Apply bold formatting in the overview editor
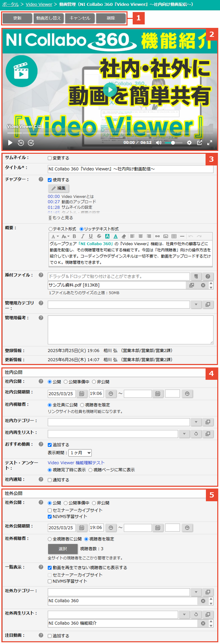Image resolution: width=220 pixels, height=644 pixels. pos(74,236)
